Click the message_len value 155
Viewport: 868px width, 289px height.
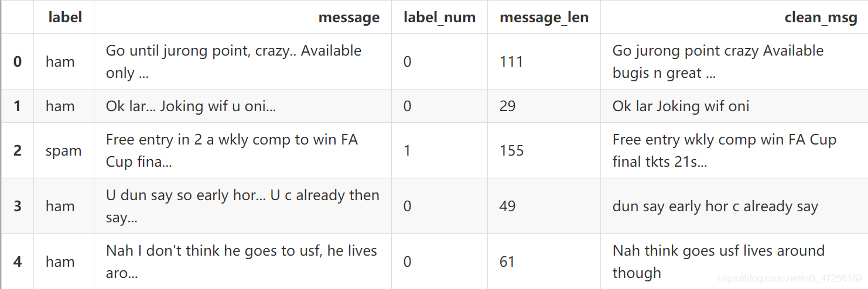tap(511, 150)
